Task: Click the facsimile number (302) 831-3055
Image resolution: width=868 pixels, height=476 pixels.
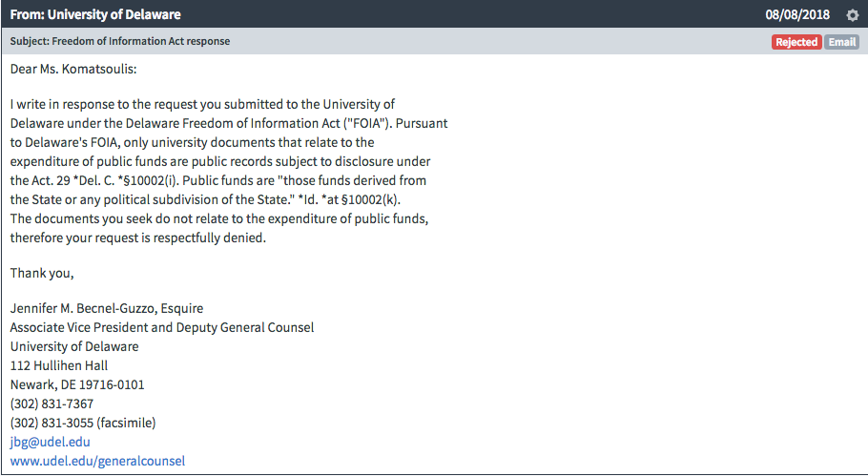Action: click(83, 423)
